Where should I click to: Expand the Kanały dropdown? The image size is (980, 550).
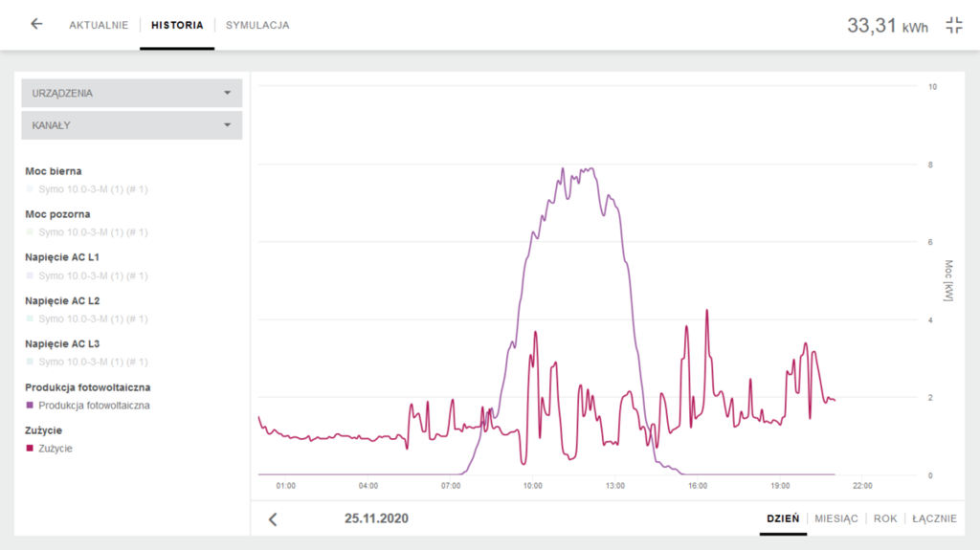pyautogui.click(x=131, y=125)
